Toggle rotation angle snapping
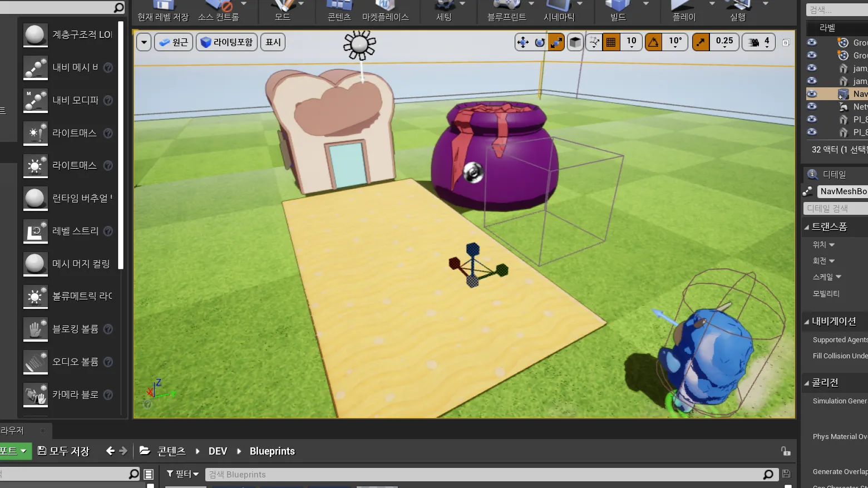The image size is (868, 488). click(x=653, y=42)
